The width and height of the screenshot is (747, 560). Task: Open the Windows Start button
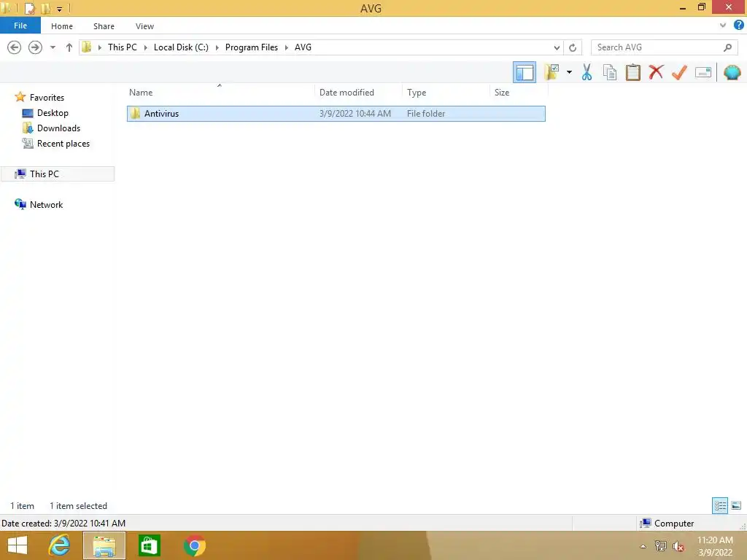click(18, 545)
